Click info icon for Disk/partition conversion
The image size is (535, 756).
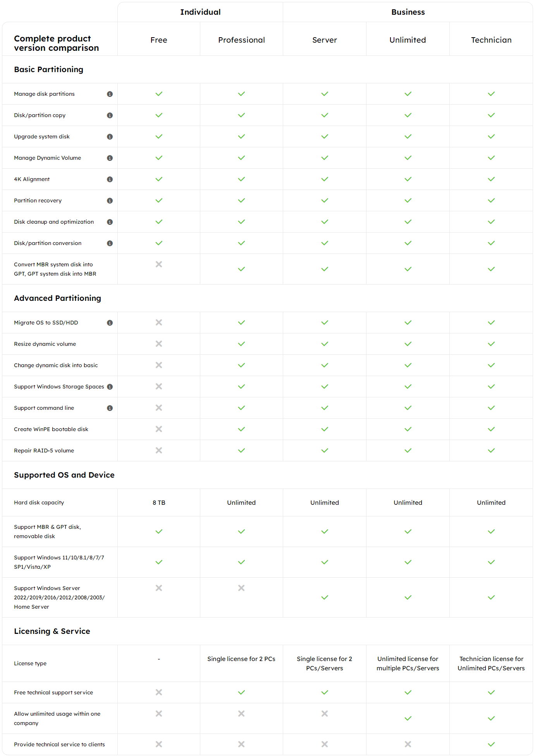tap(110, 243)
